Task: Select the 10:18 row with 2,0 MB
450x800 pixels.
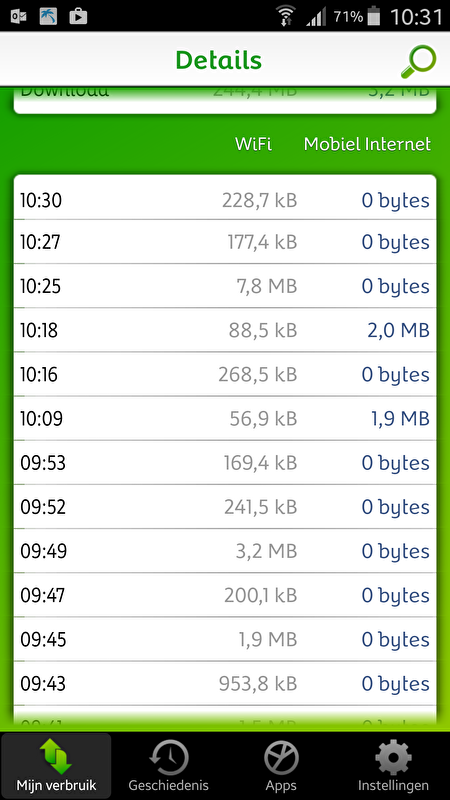Action: pyautogui.click(x=225, y=330)
